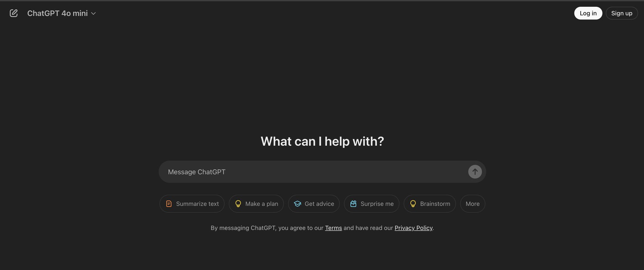Focus the Message ChatGPT input field
The height and width of the screenshot is (270, 644).
point(312,172)
